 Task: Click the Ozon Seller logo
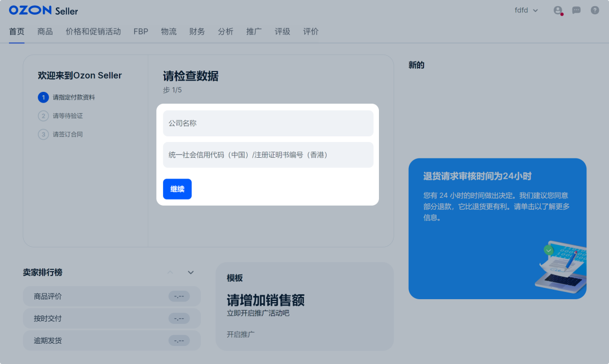click(43, 10)
